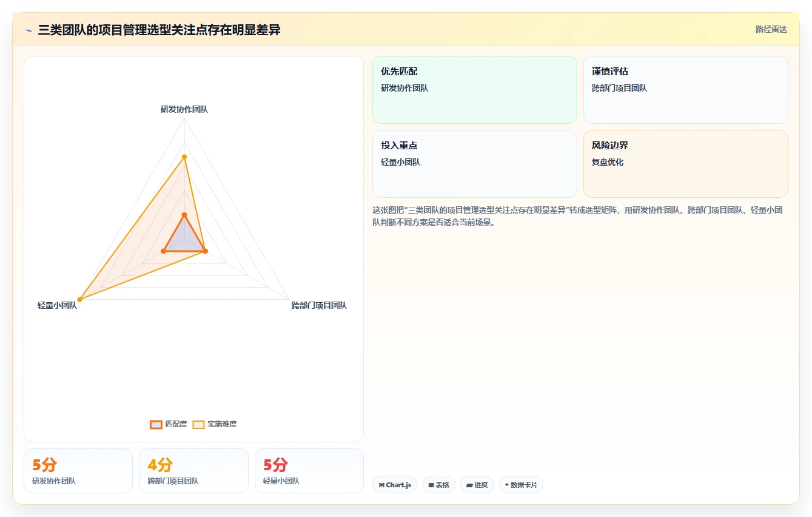Click 研发协作团队 text in the 优先匹配 card

coord(404,88)
